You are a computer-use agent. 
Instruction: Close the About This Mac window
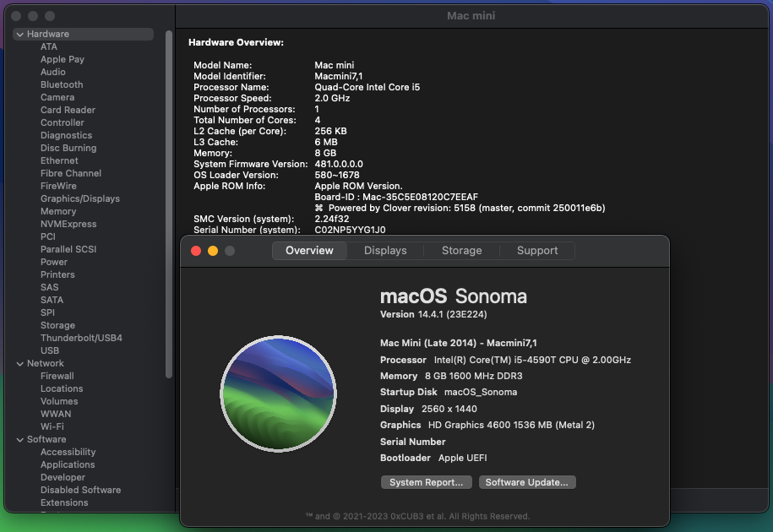click(x=196, y=251)
